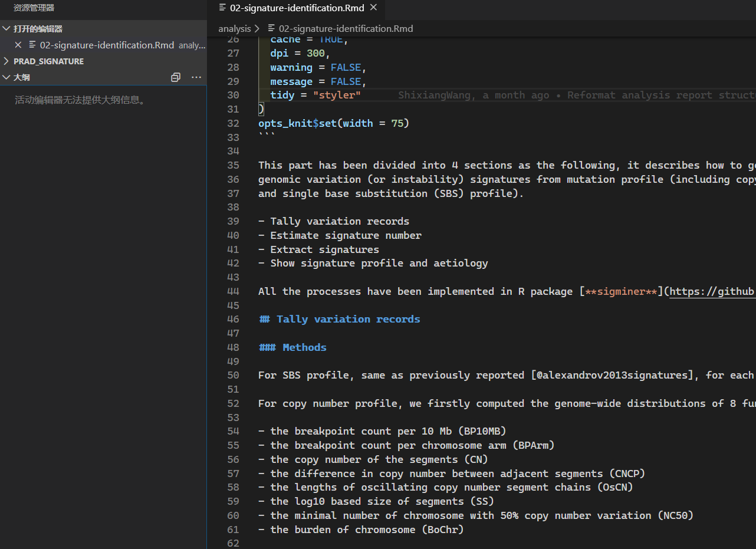
Task: Click line number 44 in the gutter
Action: click(x=233, y=291)
